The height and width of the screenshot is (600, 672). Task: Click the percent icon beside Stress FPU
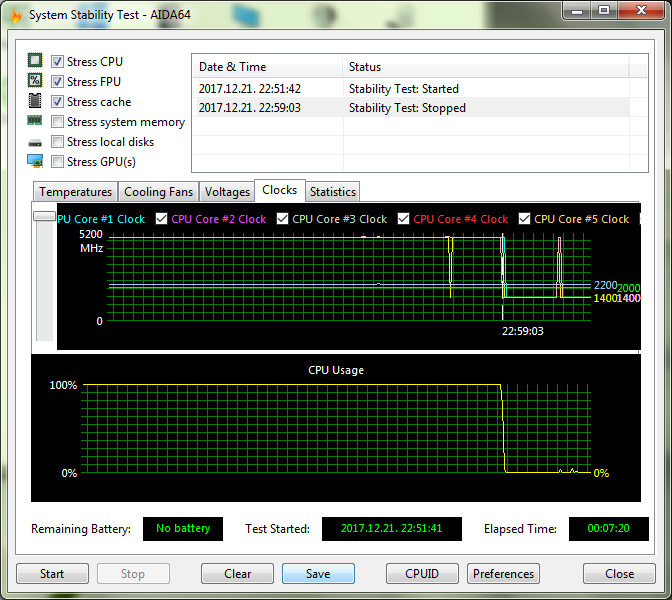click(35, 80)
